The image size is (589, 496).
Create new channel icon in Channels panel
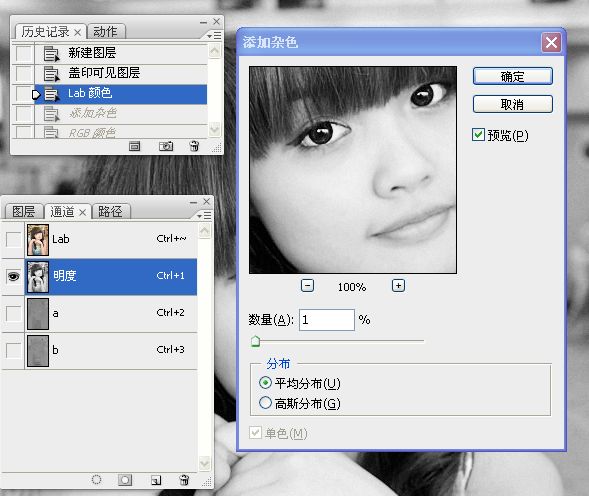[x=156, y=480]
